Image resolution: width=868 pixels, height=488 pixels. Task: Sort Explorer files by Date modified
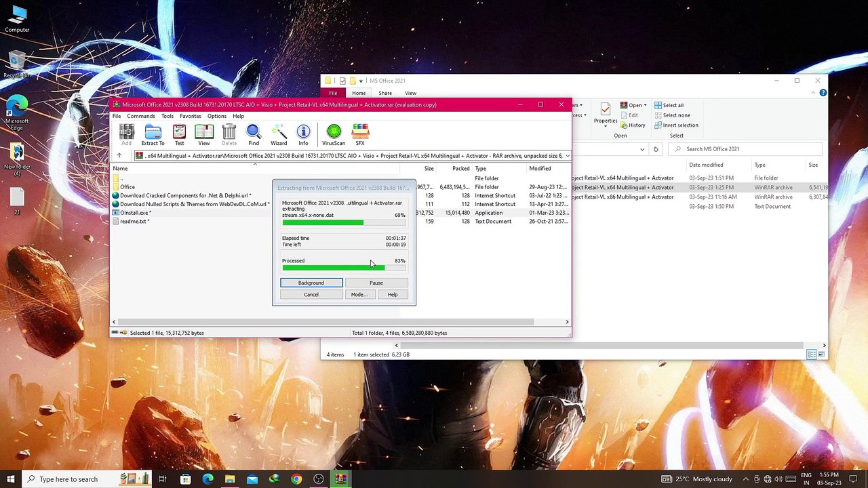[x=706, y=165]
